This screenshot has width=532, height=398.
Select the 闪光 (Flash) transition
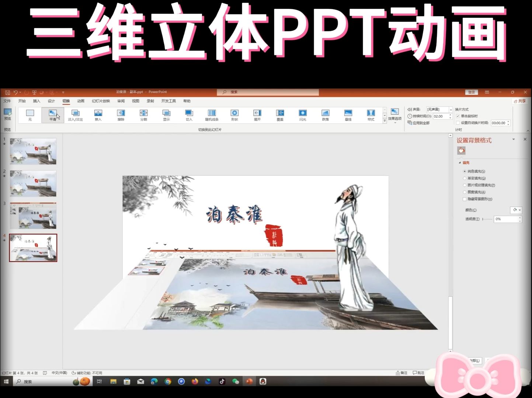click(x=303, y=115)
